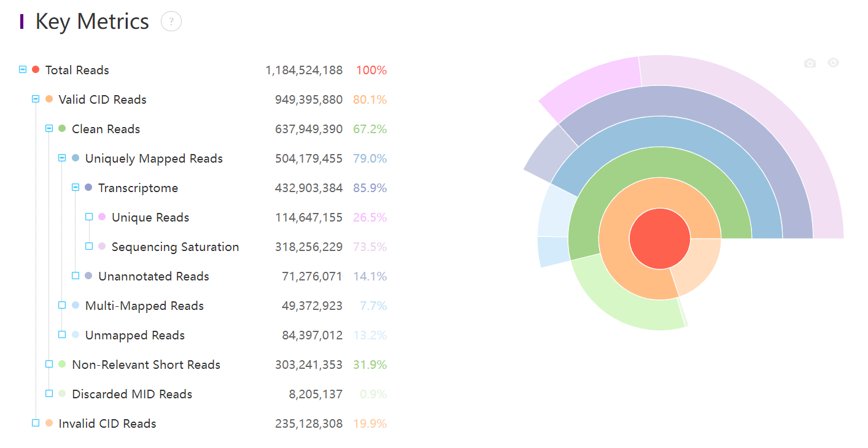868x448 pixels.
Task: Save chart image with camera icon
Action: pos(810,63)
